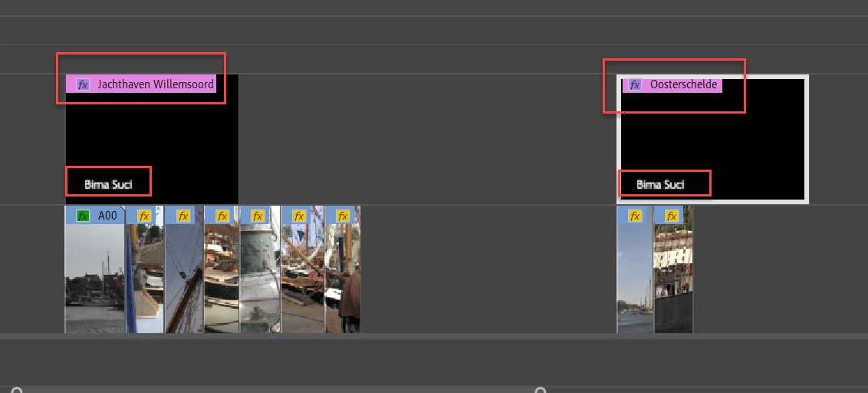Screen dimensions: 868x393
Task: Click the green fx badge on clip A00
Action: pyautogui.click(x=83, y=216)
